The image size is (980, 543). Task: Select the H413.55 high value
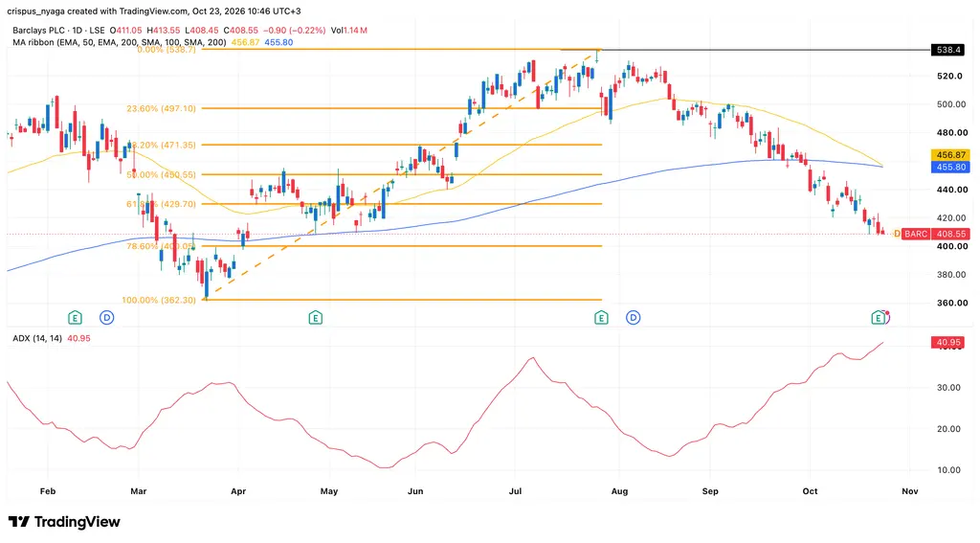[x=163, y=30]
